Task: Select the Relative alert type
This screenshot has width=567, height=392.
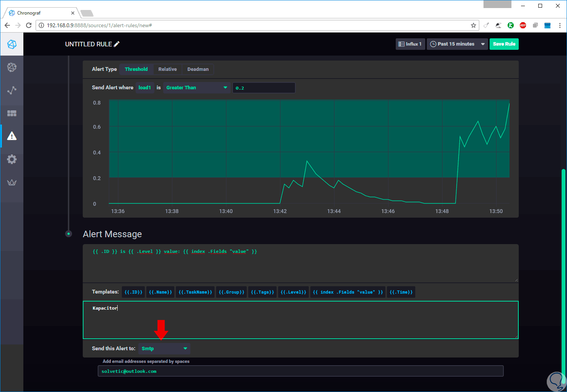Action: (167, 69)
